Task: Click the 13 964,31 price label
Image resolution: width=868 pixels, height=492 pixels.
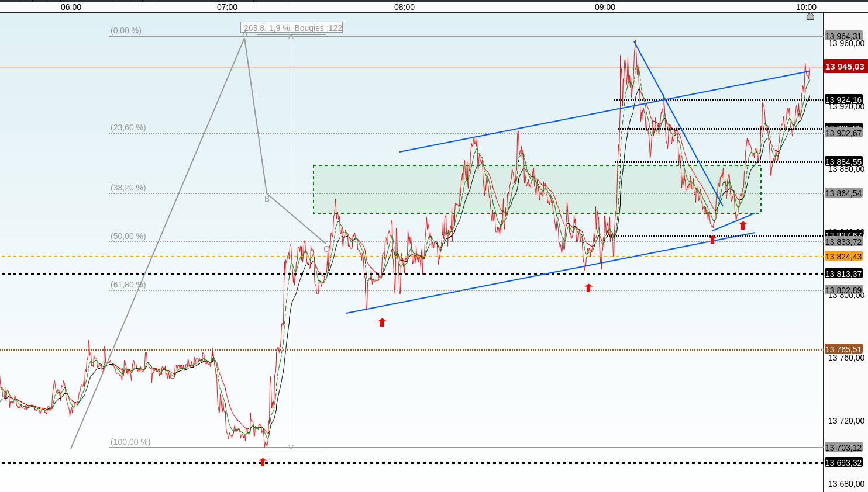Action: point(843,36)
